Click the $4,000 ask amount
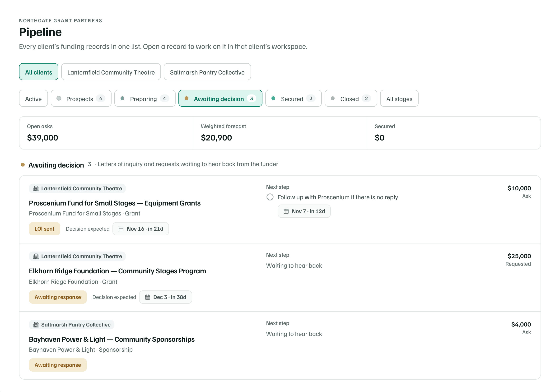This screenshot has height=392, width=560. coord(521,324)
